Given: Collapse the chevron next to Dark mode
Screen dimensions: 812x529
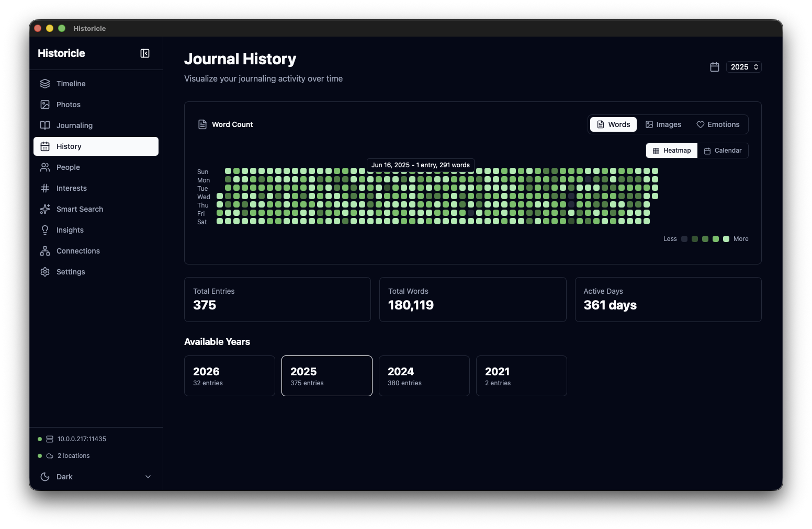Looking at the screenshot, I should 148,477.
